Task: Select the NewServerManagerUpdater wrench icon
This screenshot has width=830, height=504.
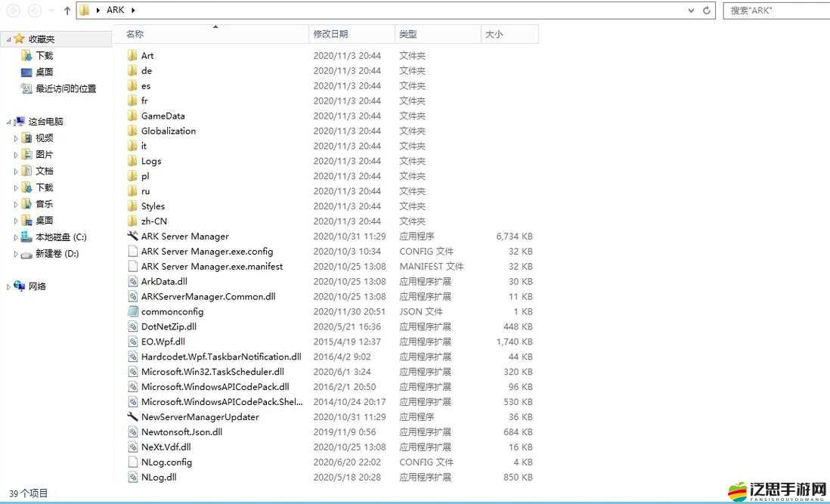Action: pos(132,417)
